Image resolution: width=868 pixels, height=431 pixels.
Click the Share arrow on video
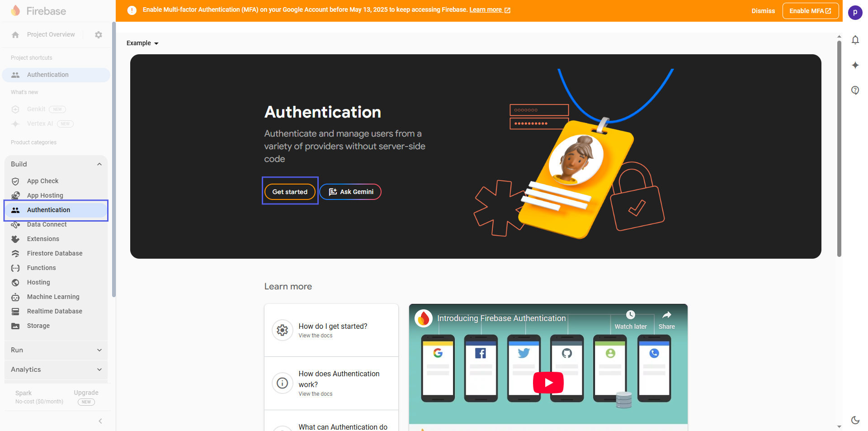point(666,315)
